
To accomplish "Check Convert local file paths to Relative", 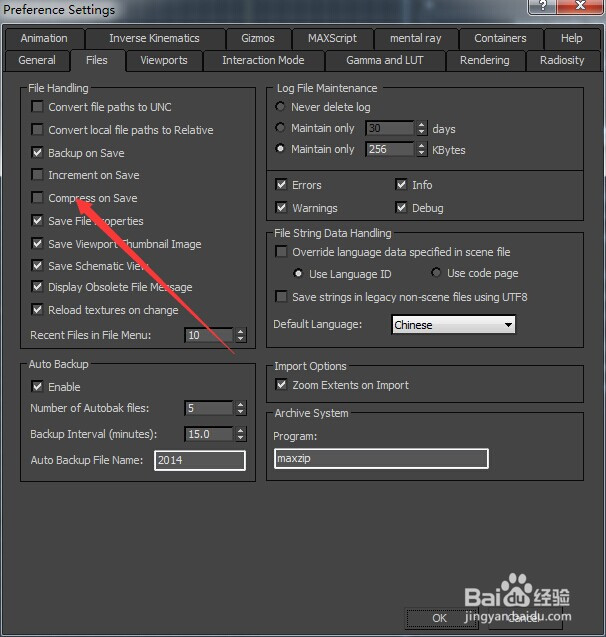I will [x=37, y=130].
